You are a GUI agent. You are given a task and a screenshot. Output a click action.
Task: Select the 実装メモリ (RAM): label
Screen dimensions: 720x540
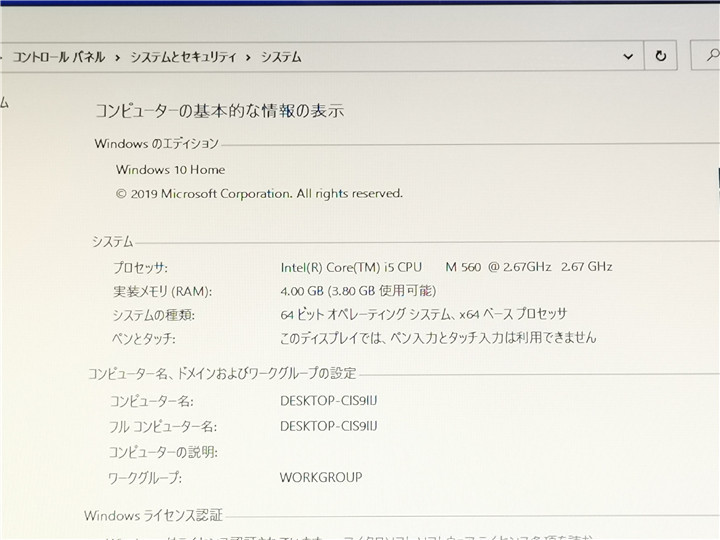tap(163, 292)
